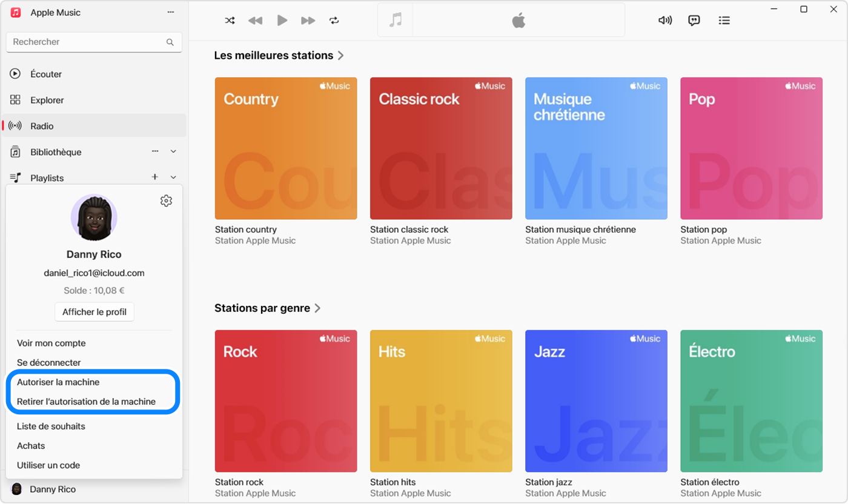The height and width of the screenshot is (504, 848).
Task: Open the Country station artwork
Action: coord(286,148)
